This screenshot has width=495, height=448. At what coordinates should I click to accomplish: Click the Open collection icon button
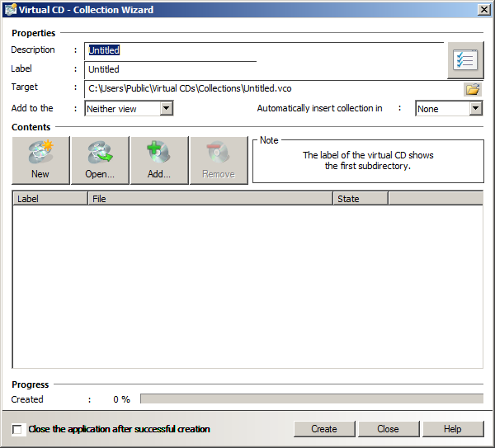click(100, 160)
